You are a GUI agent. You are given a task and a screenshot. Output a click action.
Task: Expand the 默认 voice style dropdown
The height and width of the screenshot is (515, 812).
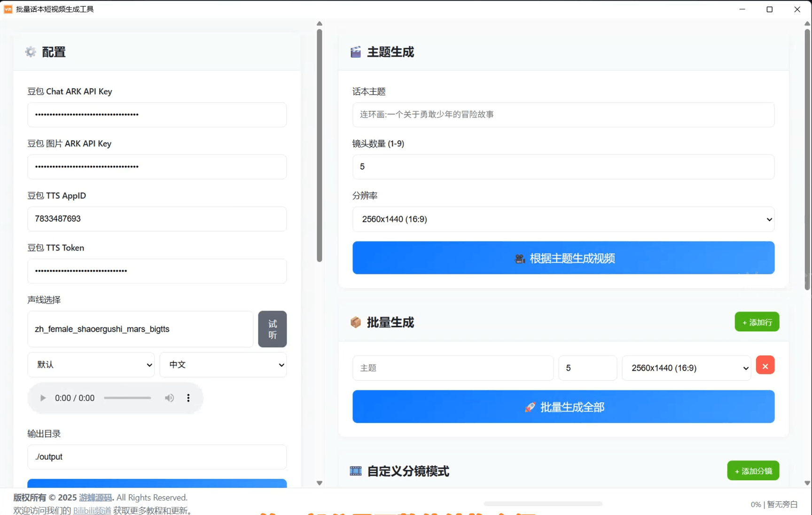pyautogui.click(x=91, y=365)
